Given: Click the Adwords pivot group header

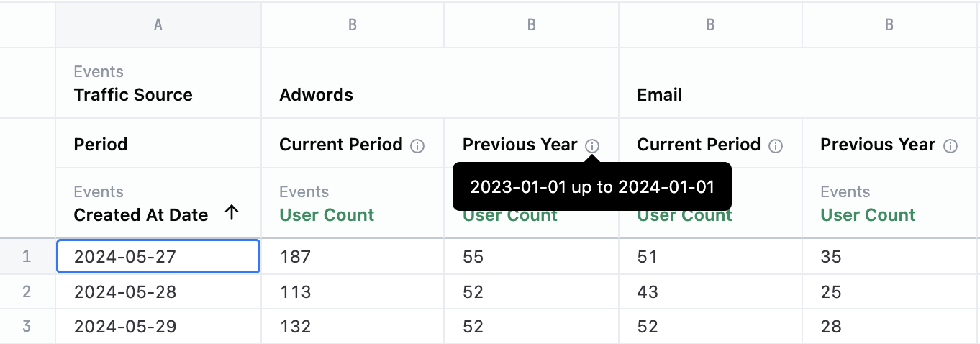Looking at the screenshot, I should tap(316, 95).
